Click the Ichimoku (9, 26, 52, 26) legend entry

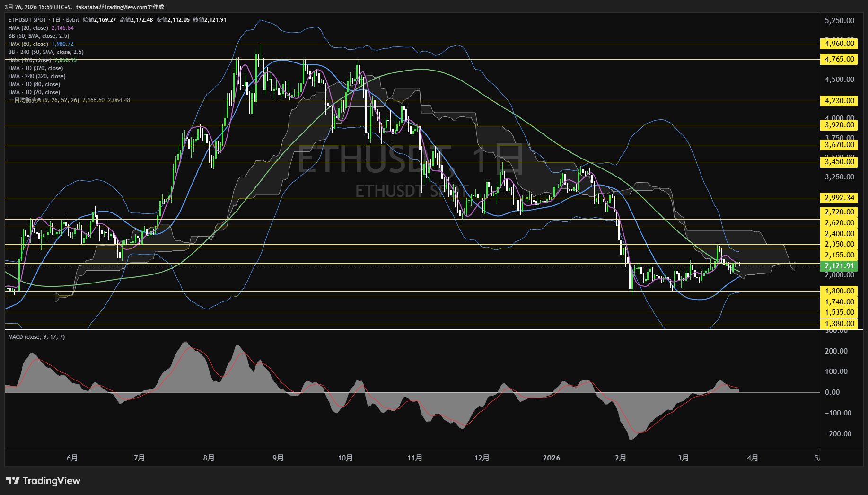(44, 100)
